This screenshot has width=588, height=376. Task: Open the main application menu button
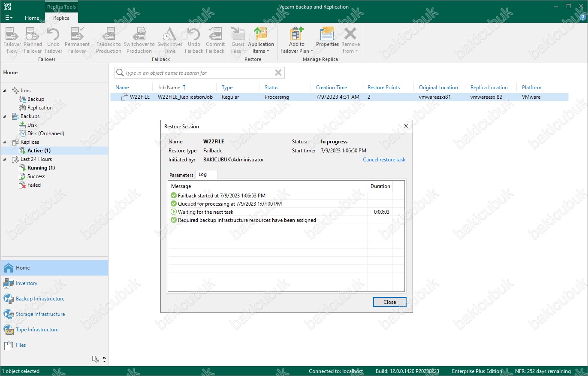[x=9, y=18]
